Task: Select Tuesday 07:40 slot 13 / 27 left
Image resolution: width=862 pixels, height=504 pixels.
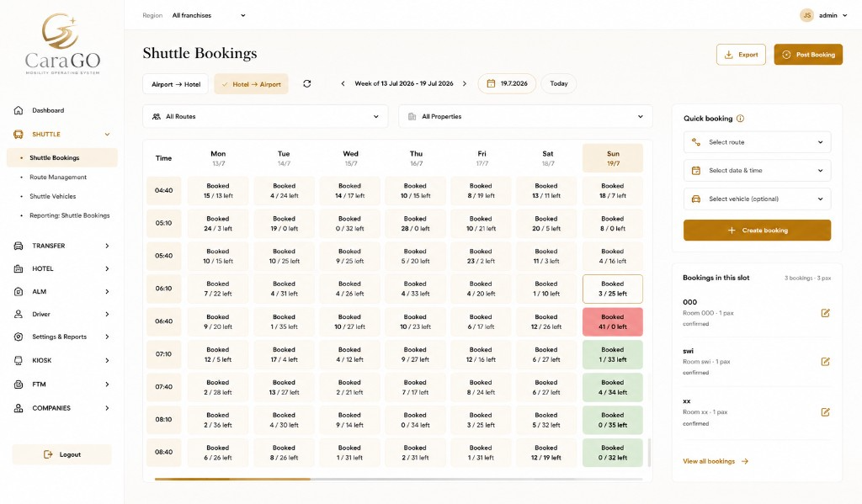Action: point(285,388)
